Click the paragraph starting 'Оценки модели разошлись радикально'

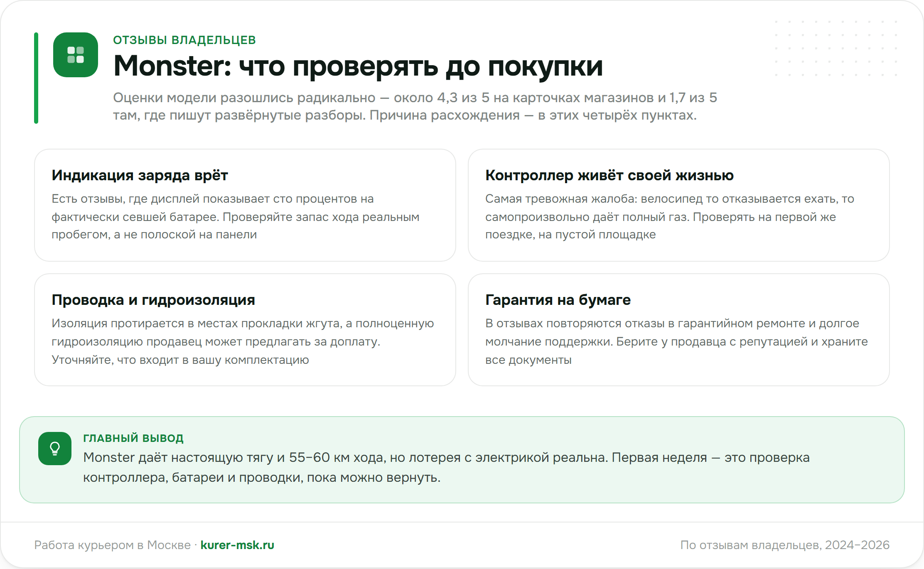pos(415,106)
